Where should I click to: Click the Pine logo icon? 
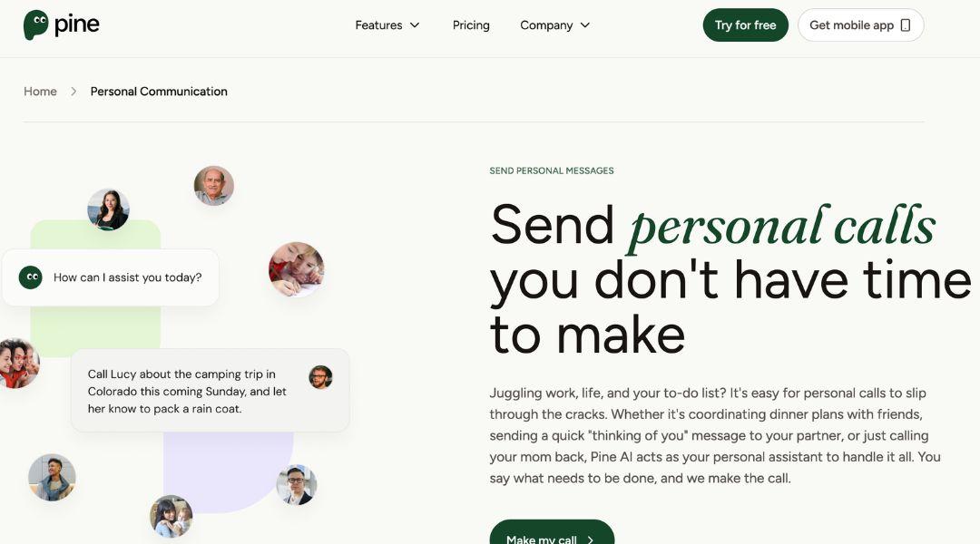click(x=36, y=25)
